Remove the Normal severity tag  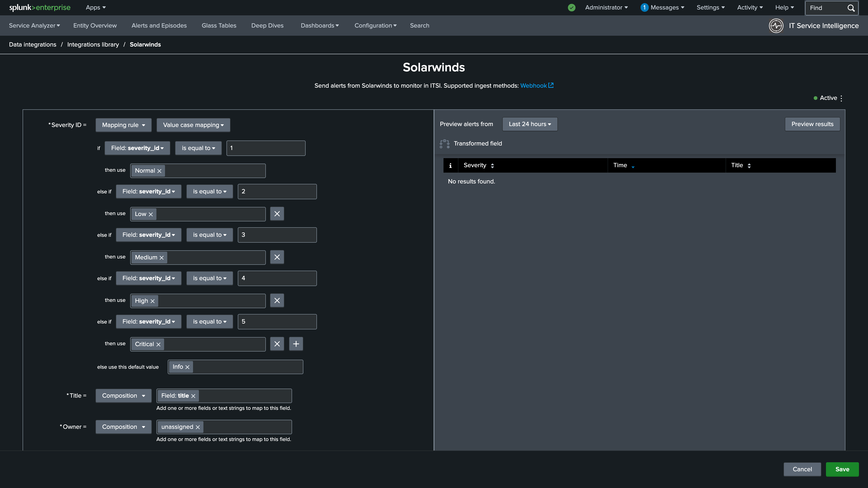click(159, 171)
